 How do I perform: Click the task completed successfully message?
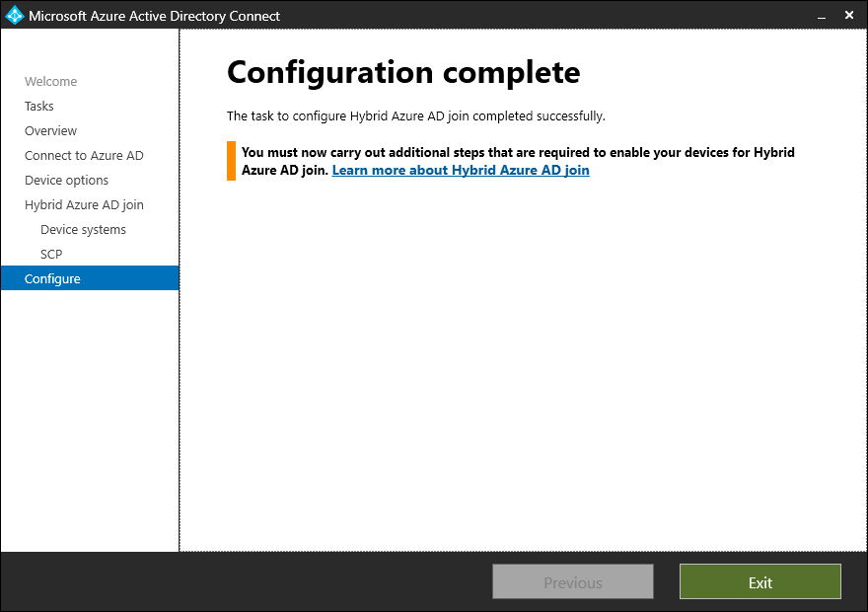point(415,115)
